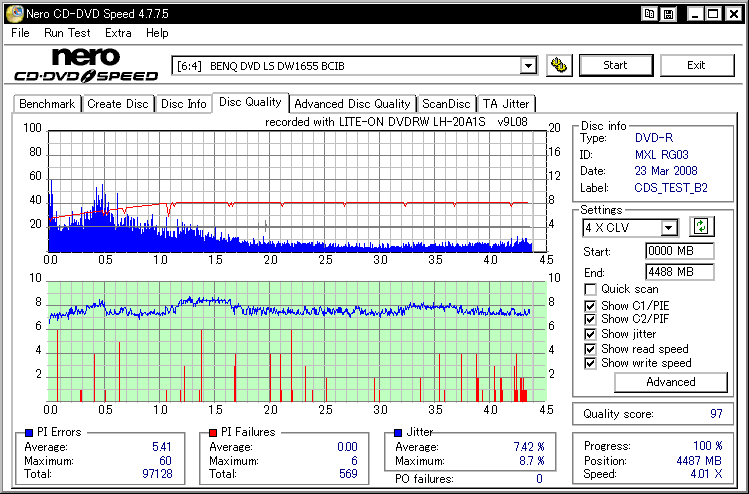Viewport: 749px width, 494px height.
Task: Click the PI Failures total value 569
Action: (348, 474)
